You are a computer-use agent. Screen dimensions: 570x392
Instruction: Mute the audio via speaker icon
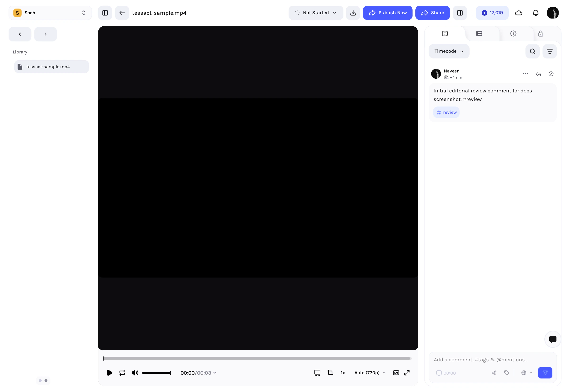135,373
